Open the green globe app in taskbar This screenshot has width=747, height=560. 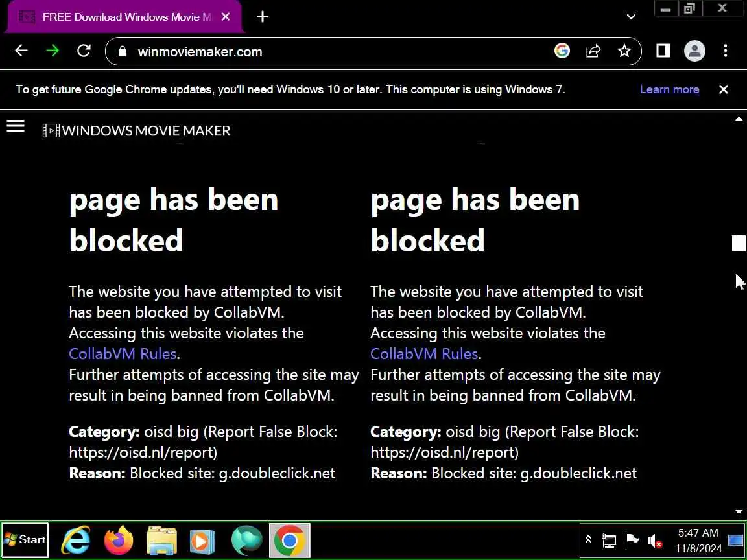246,541
